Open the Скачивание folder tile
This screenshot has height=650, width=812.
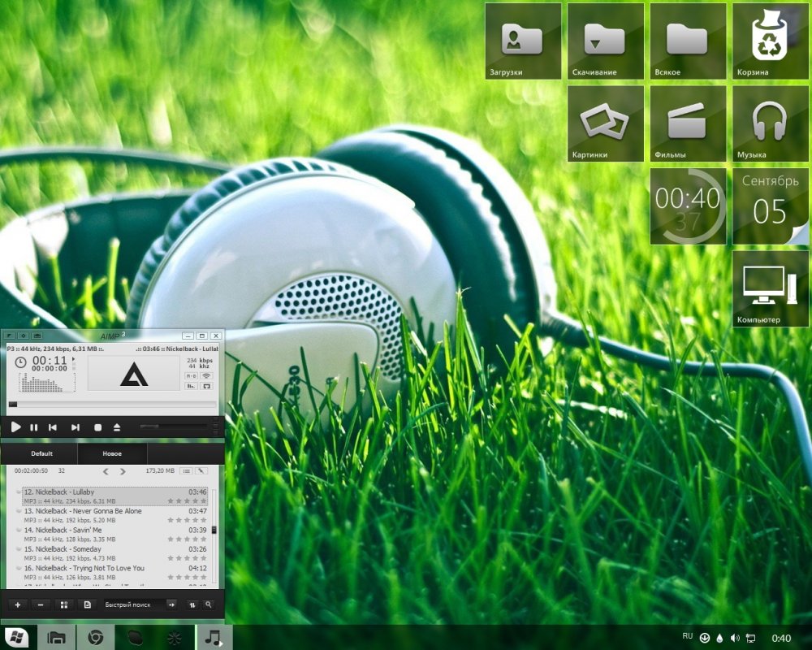[606, 41]
